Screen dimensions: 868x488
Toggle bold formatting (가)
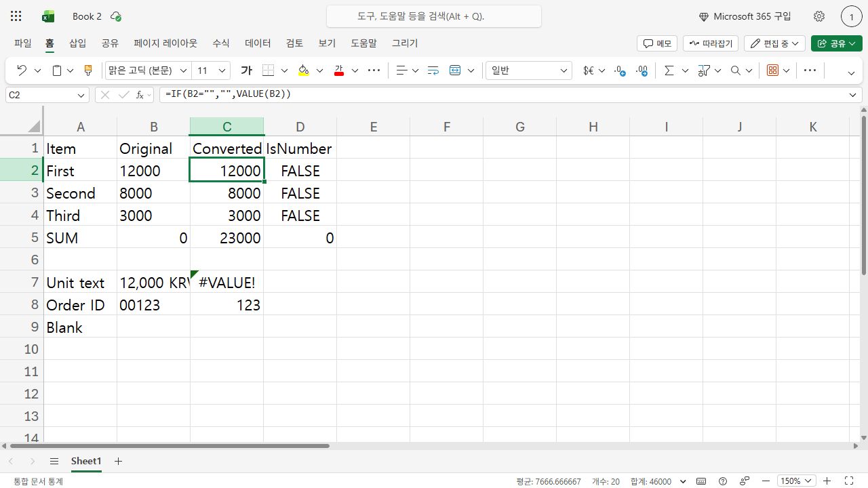coord(247,70)
